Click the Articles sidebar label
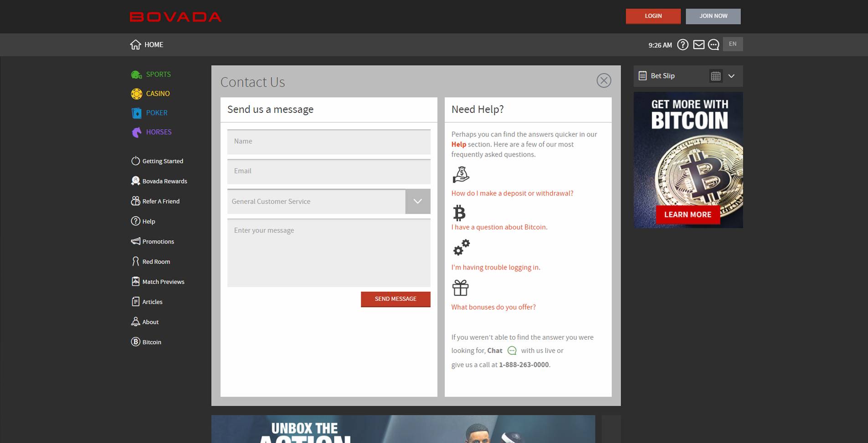 pos(152,301)
